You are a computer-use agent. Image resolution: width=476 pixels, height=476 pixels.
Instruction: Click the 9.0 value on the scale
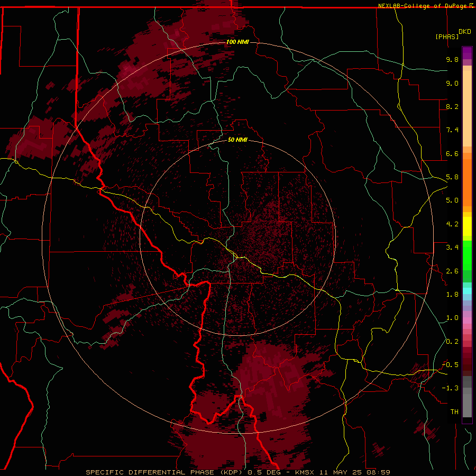pos(452,83)
